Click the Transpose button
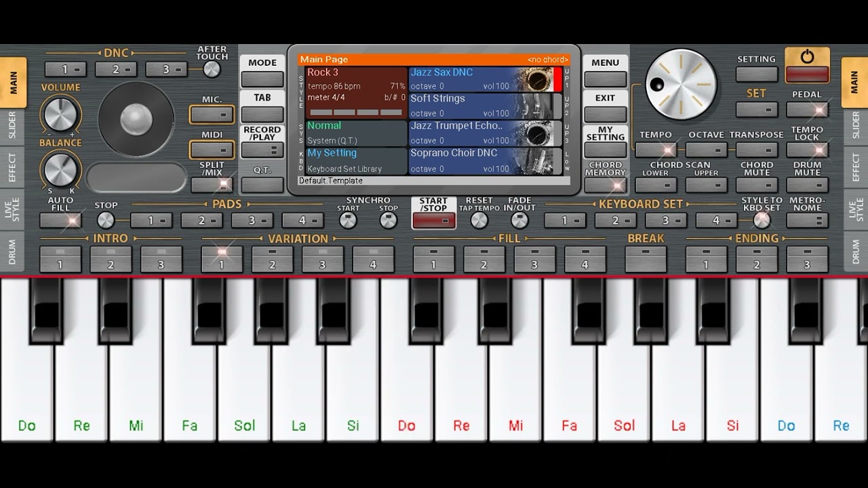 [x=757, y=150]
